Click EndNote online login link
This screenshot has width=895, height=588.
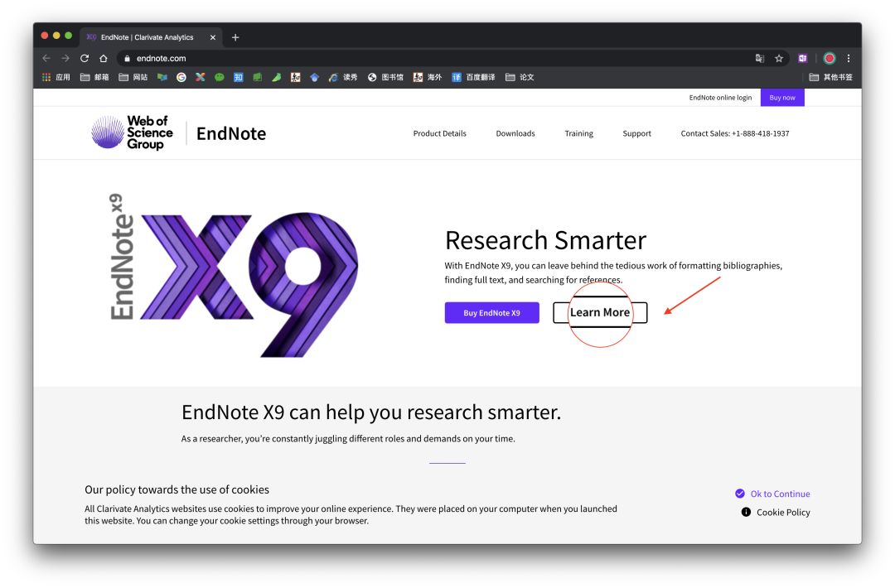pyautogui.click(x=720, y=98)
